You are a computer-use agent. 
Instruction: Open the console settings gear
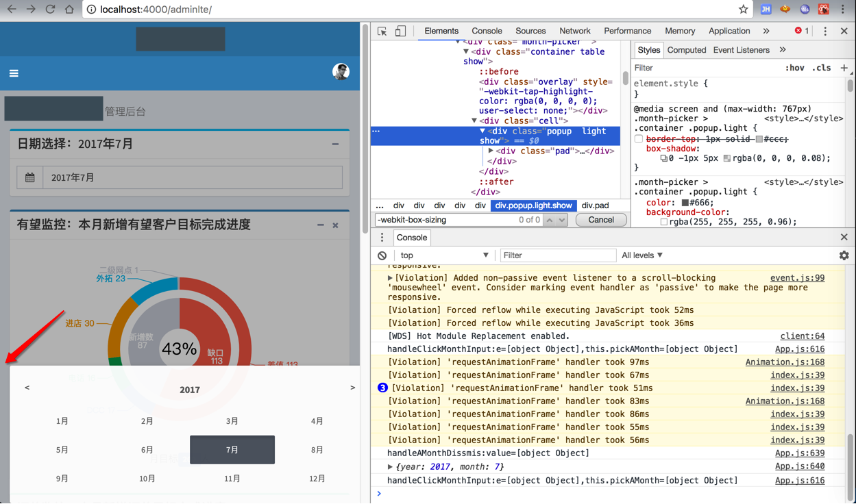[844, 255]
